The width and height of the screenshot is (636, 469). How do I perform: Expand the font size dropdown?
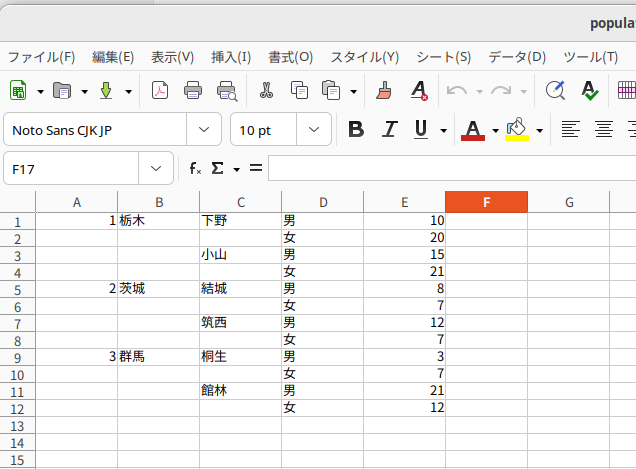pos(314,130)
